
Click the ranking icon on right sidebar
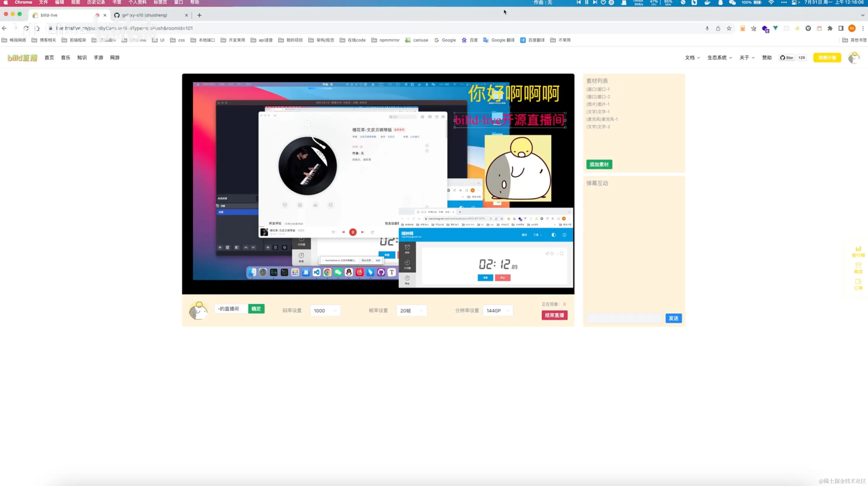coord(858,252)
